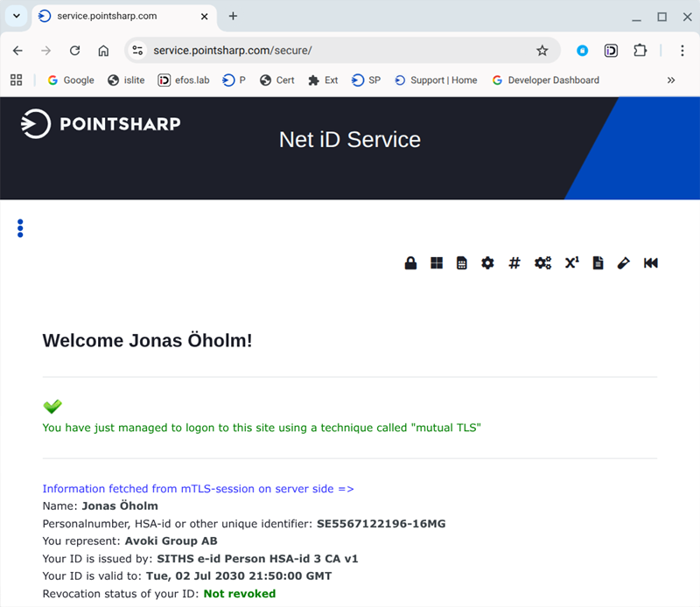This screenshot has height=607, width=700.
Task: Click the single gear settings icon
Action: [487, 263]
